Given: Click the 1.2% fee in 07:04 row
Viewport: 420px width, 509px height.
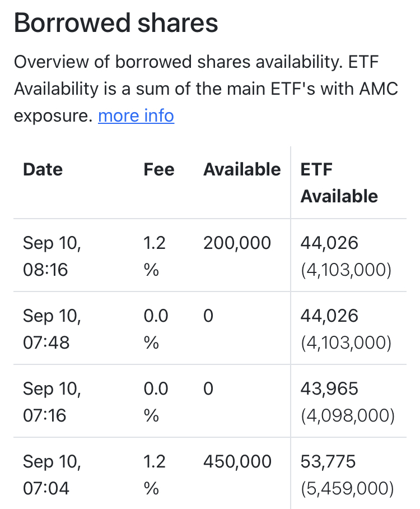Looking at the screenshot, I should point(155,475).
